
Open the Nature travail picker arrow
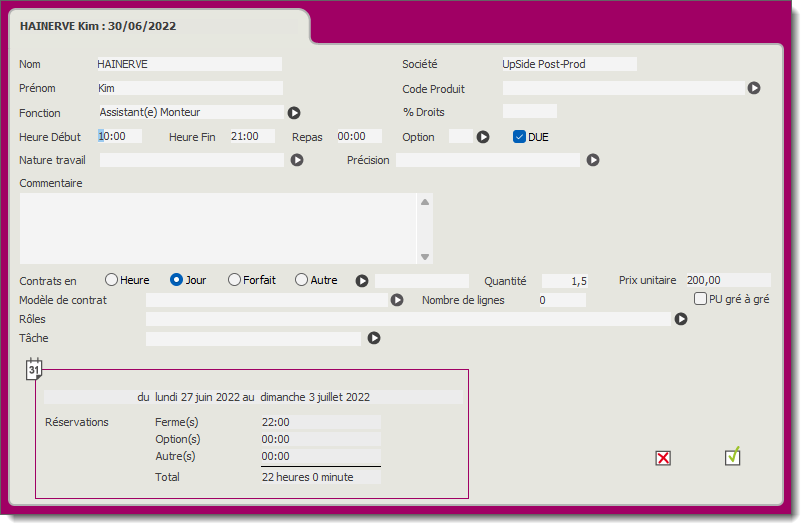point(297,160)
